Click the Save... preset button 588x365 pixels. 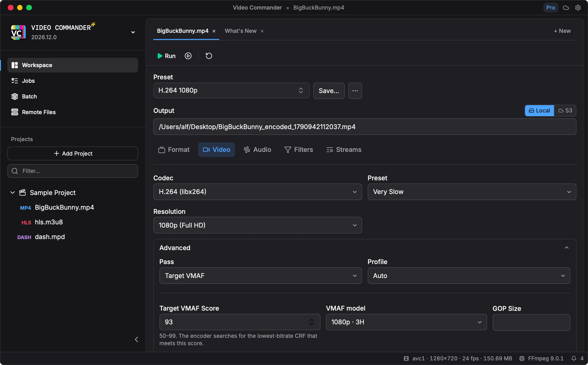coord(329,91)
